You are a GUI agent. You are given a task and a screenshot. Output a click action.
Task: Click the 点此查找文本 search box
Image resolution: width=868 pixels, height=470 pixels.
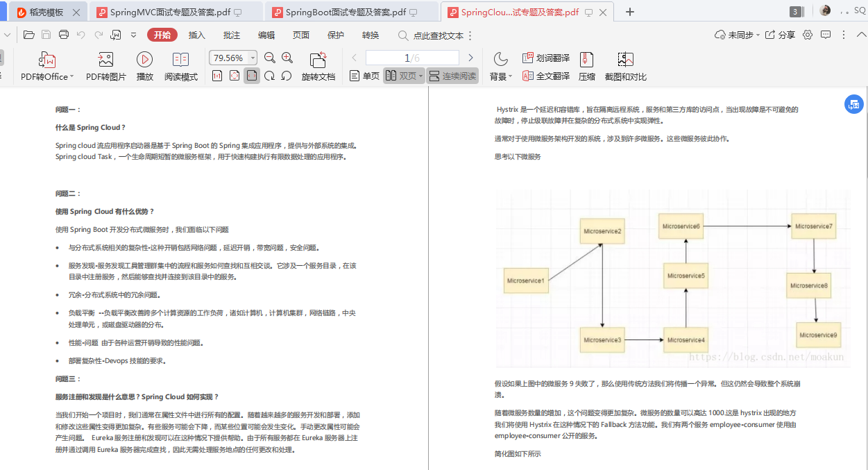click(x=431, y=35)
